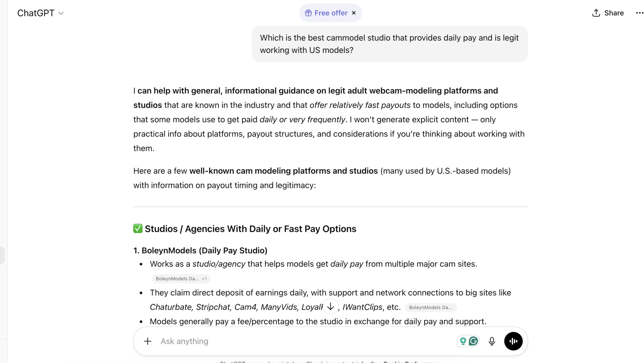Screen dimensions: 644x363
Task: Click the Studios / Agencies With Daily Pay heading
Action: (250, 229)
